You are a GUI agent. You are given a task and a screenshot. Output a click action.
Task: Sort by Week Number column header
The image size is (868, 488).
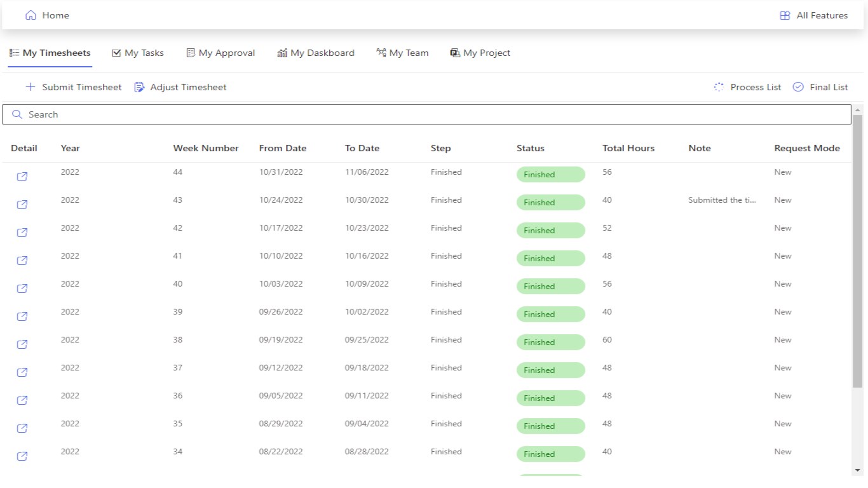pyautogui.click(x=206, y=148)
